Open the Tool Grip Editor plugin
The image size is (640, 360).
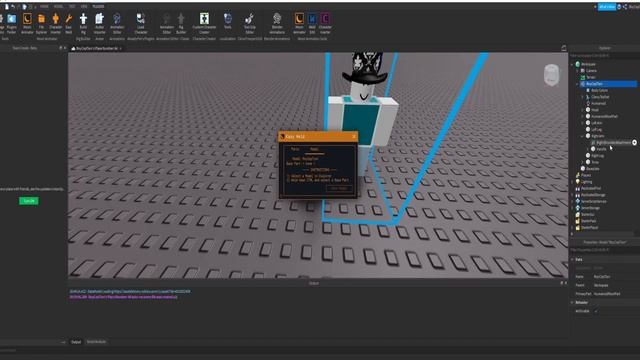click(249, 24)
